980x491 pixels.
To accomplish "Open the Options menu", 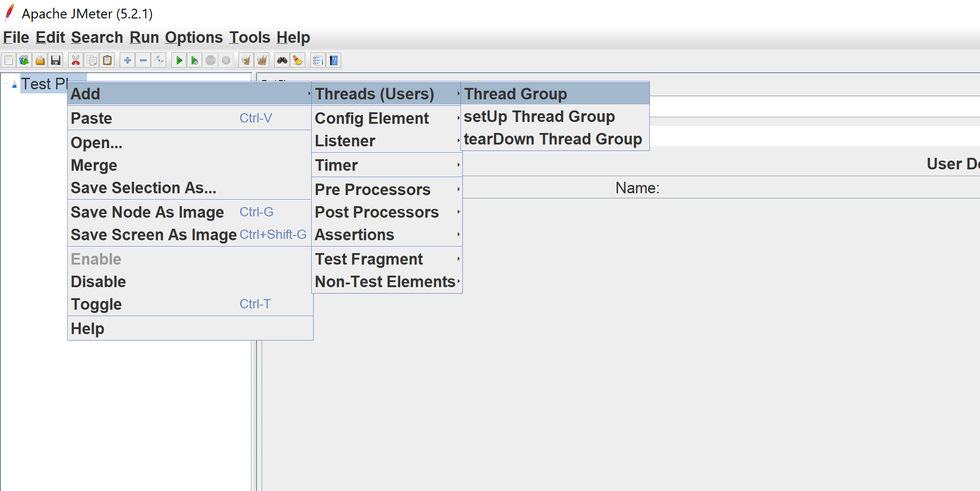I will pyautogui.click(x=194, y=37).
